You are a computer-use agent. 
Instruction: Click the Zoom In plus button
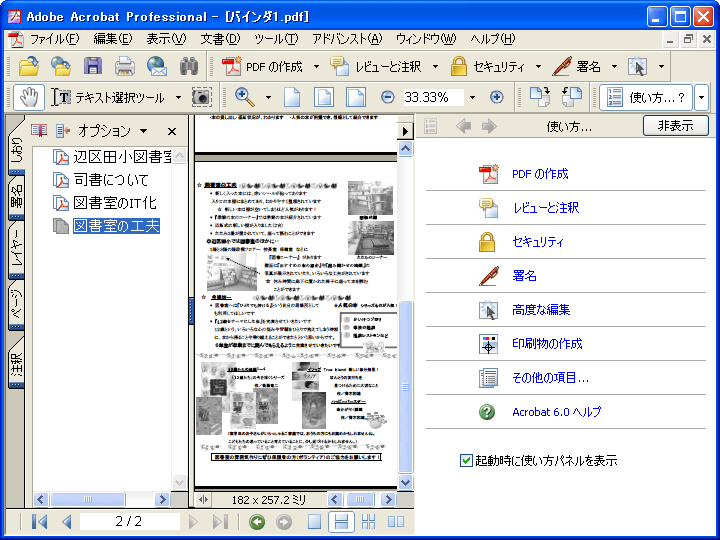[496, 97]
